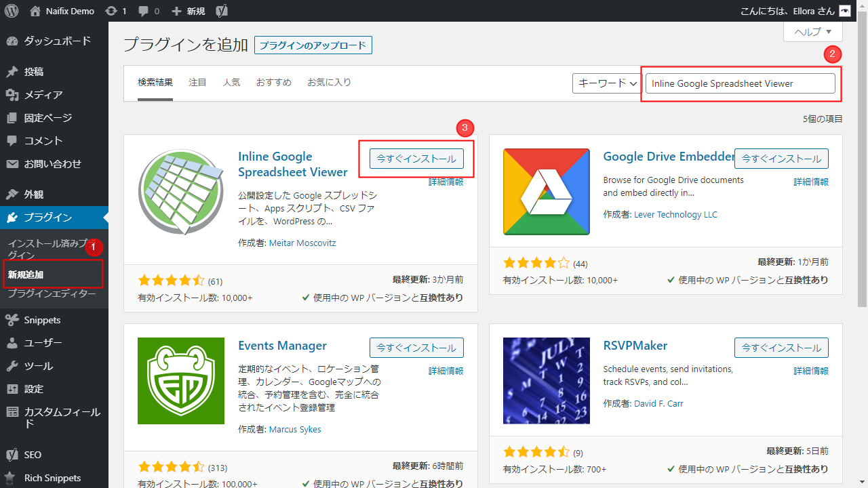The height and width of the screenshot is (488, 868).
Task: Open メディア media menu
Action: 54,95
